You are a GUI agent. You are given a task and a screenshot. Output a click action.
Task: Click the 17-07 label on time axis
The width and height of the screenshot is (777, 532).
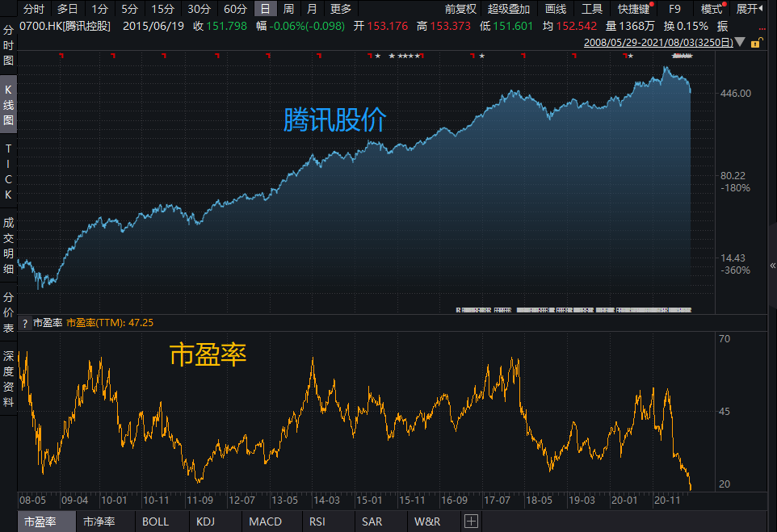pos(497,501)
